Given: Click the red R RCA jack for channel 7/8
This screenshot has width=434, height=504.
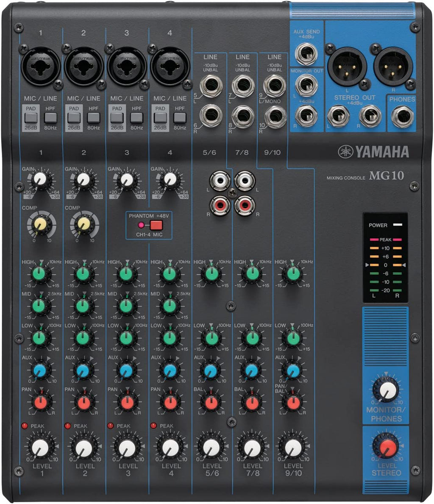Looking at the screenshot, I should tap(245, 205).
